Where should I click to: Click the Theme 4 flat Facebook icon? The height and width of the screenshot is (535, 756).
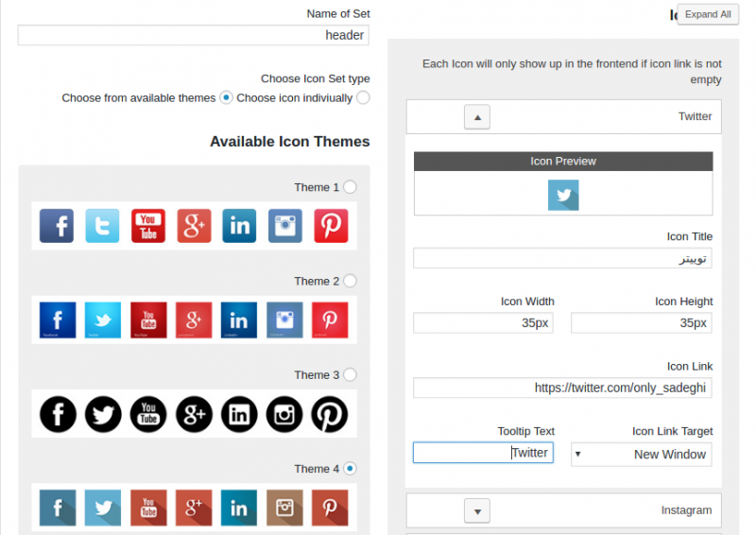(58, 508)
